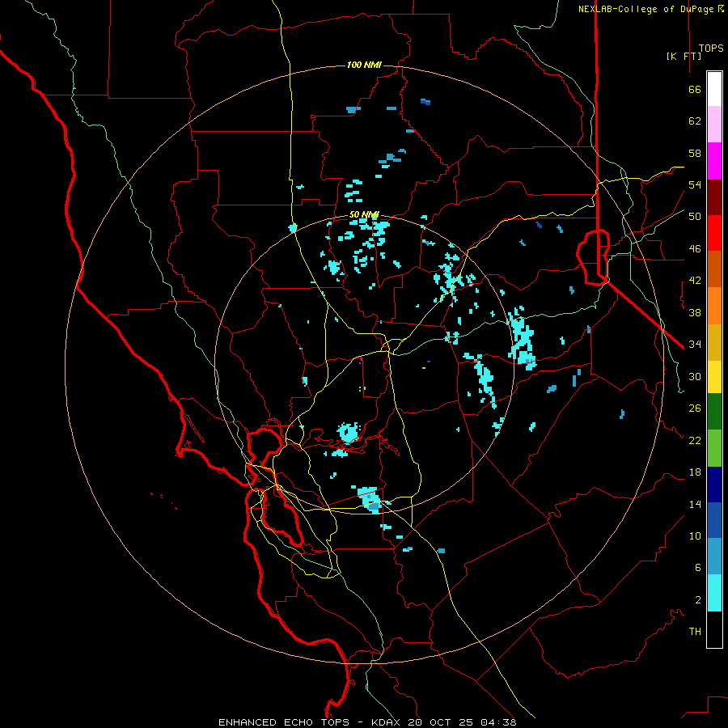This screenshot has height=728, width=728.
Task: Click the 100 NMI range ring label
Action: [x=364, y=65]
